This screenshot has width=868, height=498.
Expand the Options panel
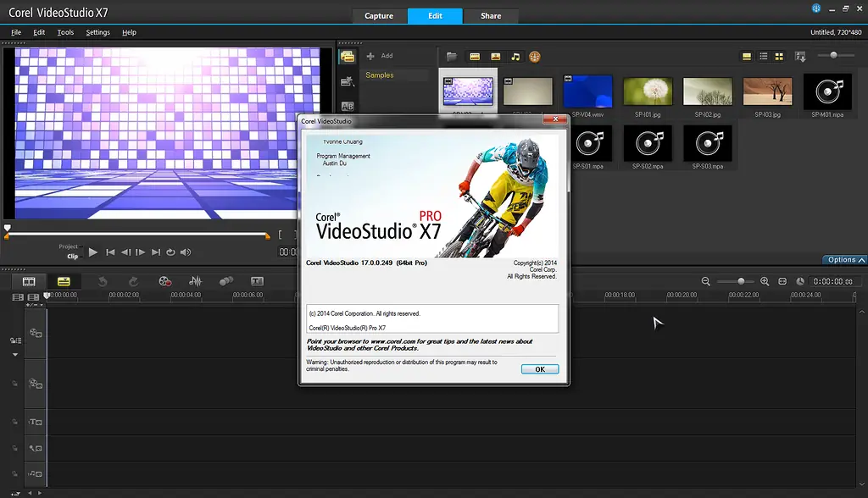coord(843,260)
